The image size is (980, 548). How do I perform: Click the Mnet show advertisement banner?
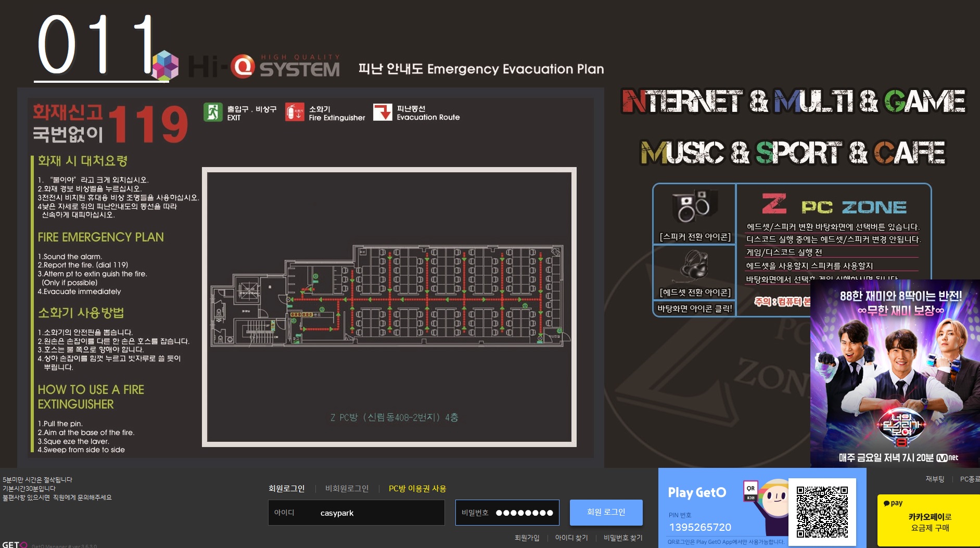coord(895,373)
